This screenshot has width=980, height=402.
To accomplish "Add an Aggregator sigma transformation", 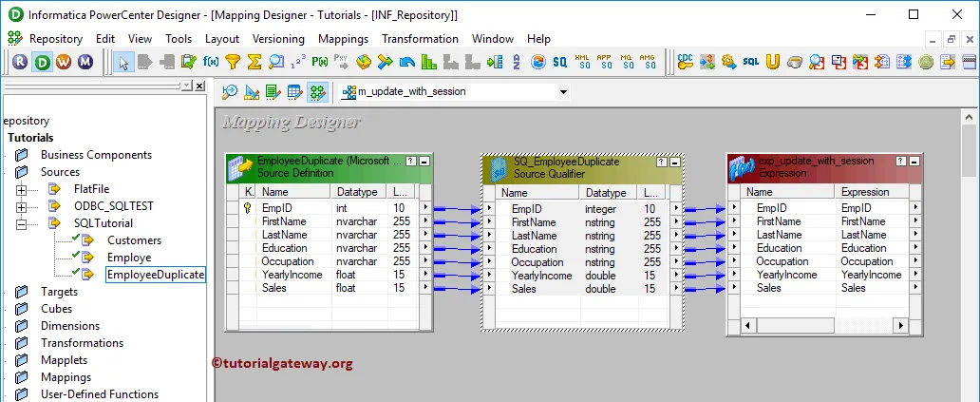I will pos(254,62).
